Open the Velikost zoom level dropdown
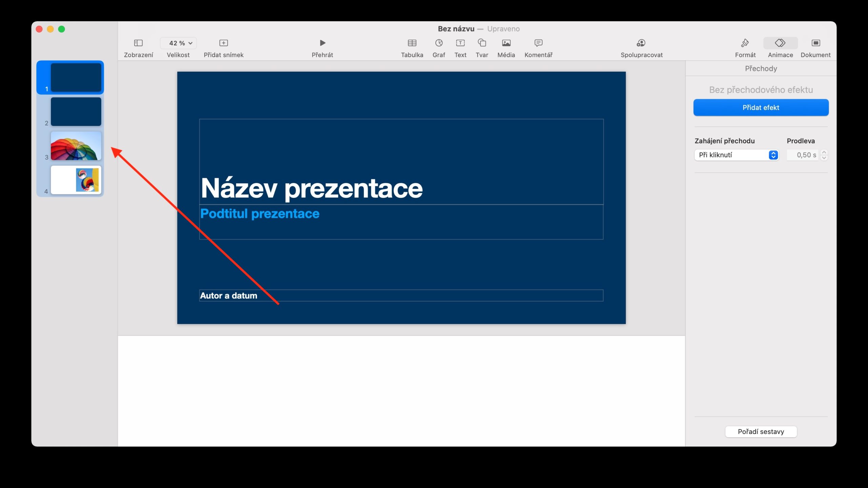Image resolution: width=868 pixels, height=488 pixels. tap(178, 43)
